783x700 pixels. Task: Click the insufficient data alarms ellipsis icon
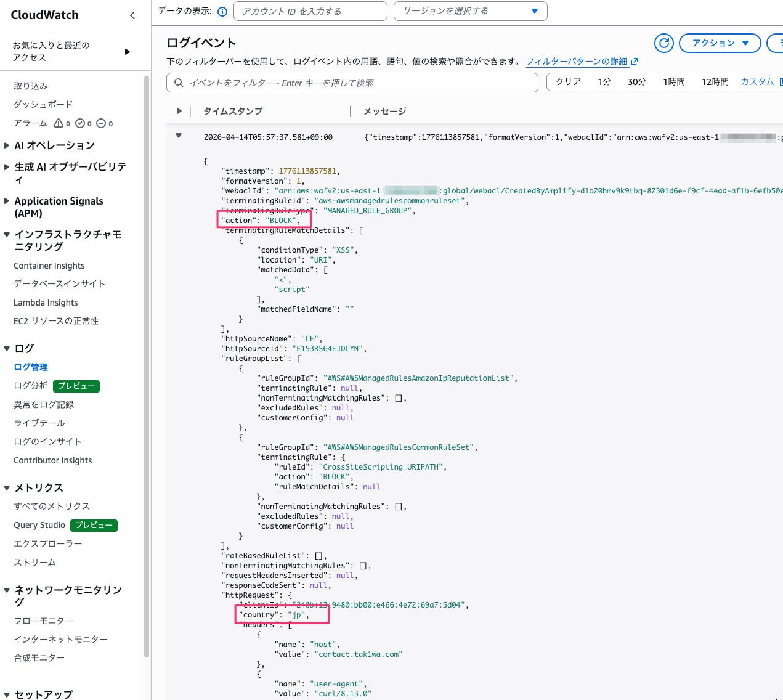[x=101, y=123]
